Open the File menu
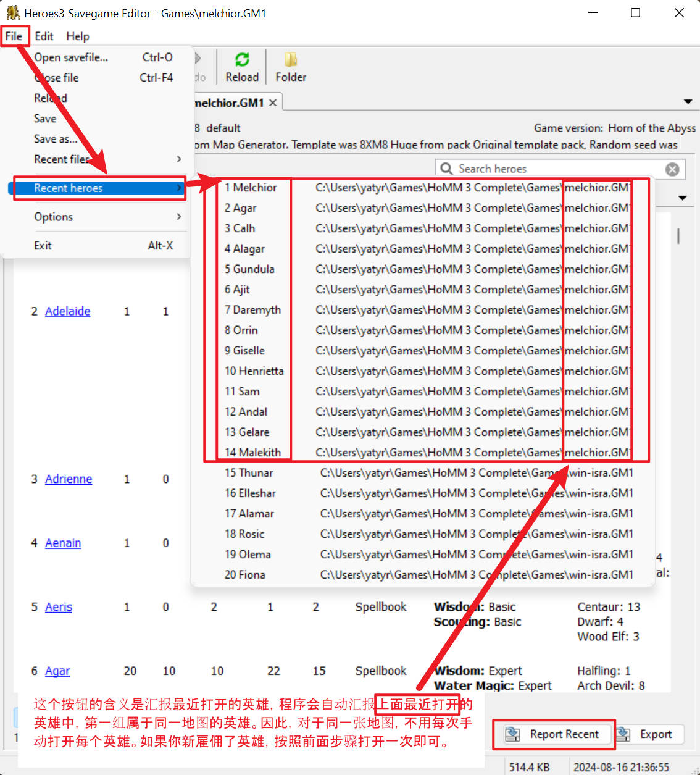This screenshot has height=775, width=700. pos(14,36)
